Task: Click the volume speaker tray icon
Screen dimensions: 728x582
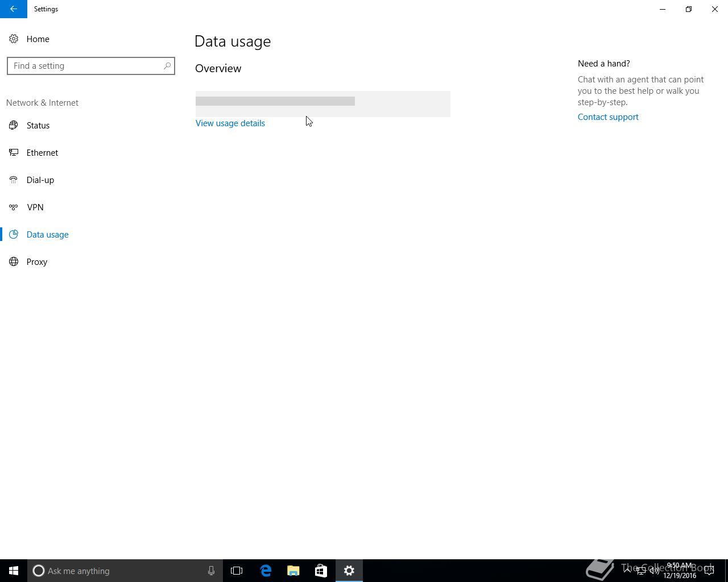Action: click(x=654, y=571)
